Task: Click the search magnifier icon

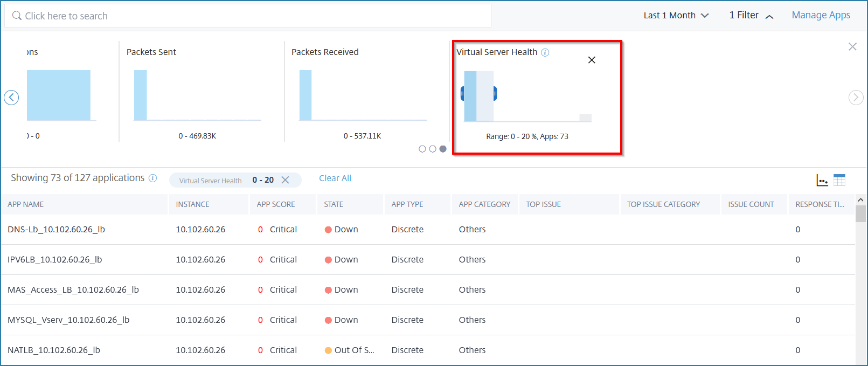Action: 17,16
